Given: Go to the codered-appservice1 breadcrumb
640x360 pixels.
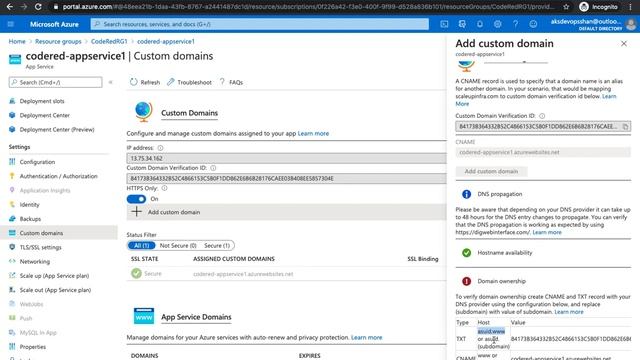Looking at the screenshot, I should pyautogui.click(x=166, y=41).
